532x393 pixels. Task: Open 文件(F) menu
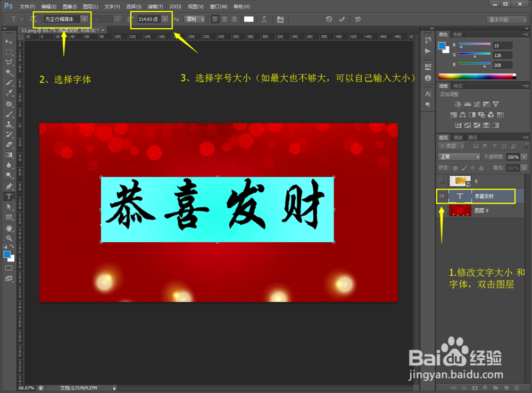pos(27,6)
